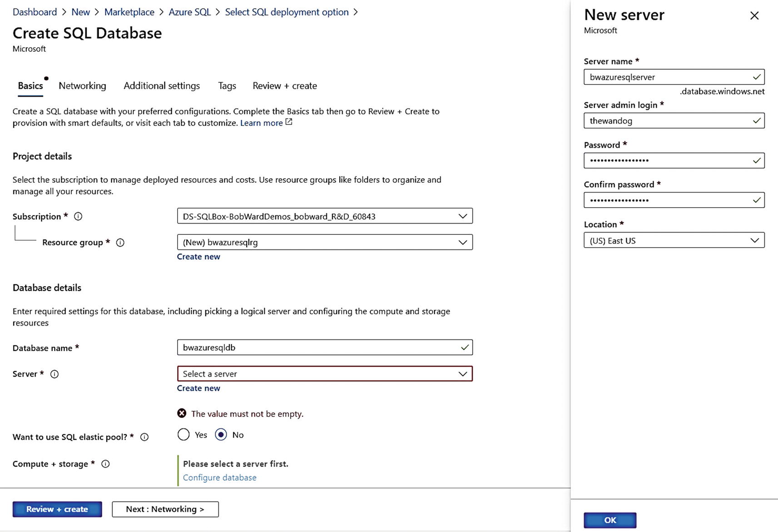This screenshot has width=778, height=532.
Task: Click Learn more link
Action: (x=261, y=123)
